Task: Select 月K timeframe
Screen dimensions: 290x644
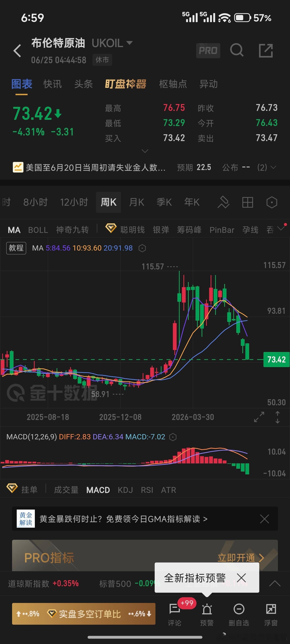Action: pyautogui.click(x=137, y=202)
